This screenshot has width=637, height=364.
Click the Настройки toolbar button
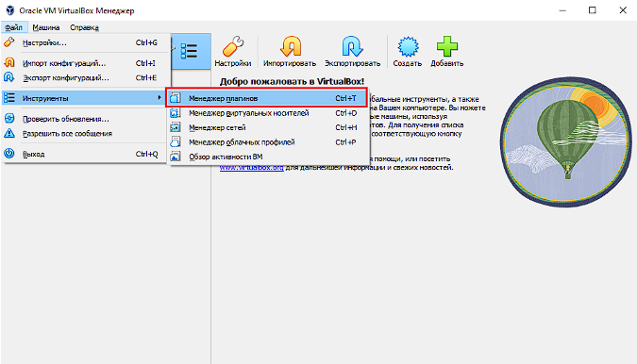(x=233, y=52)
